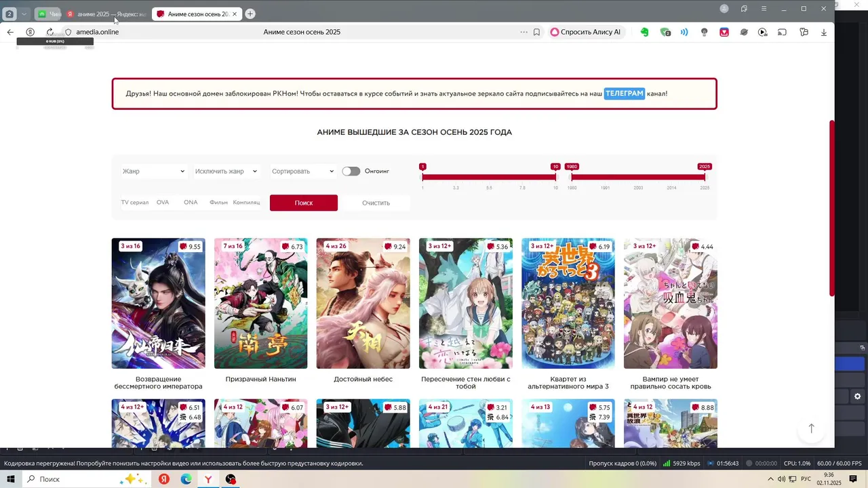Open the page options three-dots menu
The height and width of the screenshot is (488, 868).
click(524, 32)
